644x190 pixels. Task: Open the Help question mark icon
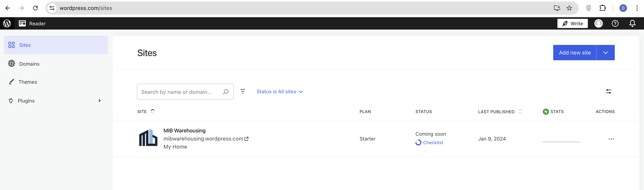pos(615,23)
